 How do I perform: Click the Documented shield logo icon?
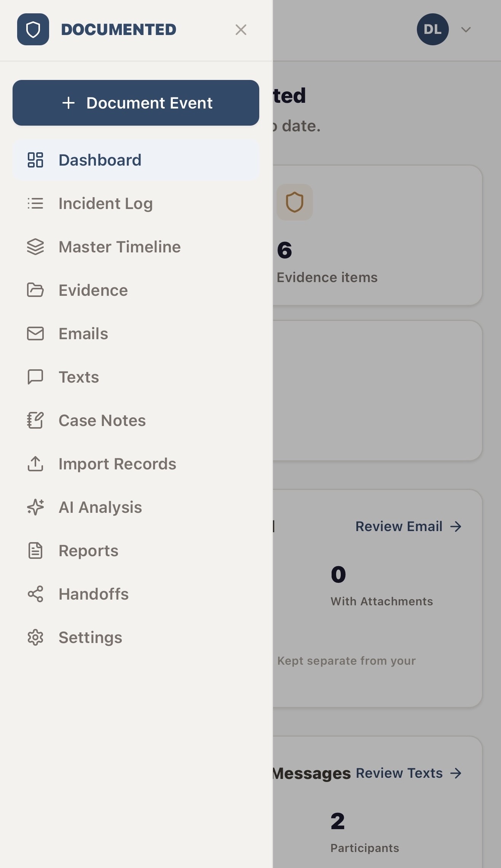pos(33,29)
